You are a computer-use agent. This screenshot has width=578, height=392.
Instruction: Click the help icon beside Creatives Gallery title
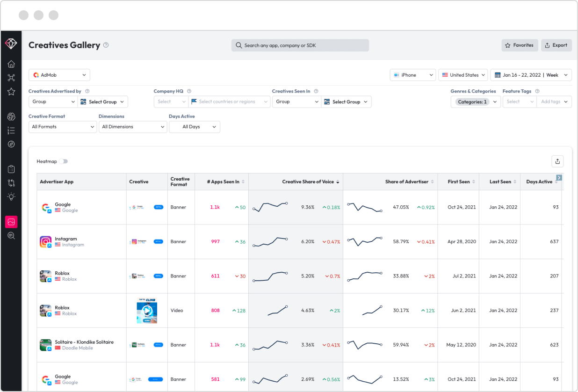click(x=106, y=45)
